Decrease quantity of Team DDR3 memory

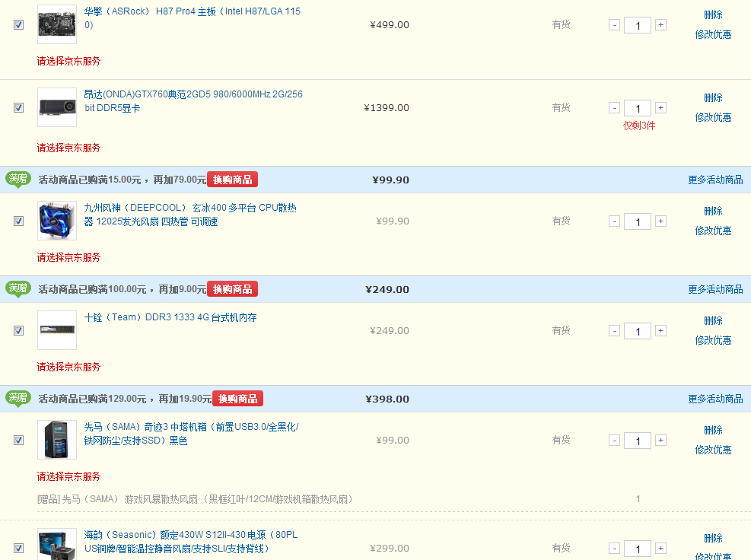tap(615, 330)
